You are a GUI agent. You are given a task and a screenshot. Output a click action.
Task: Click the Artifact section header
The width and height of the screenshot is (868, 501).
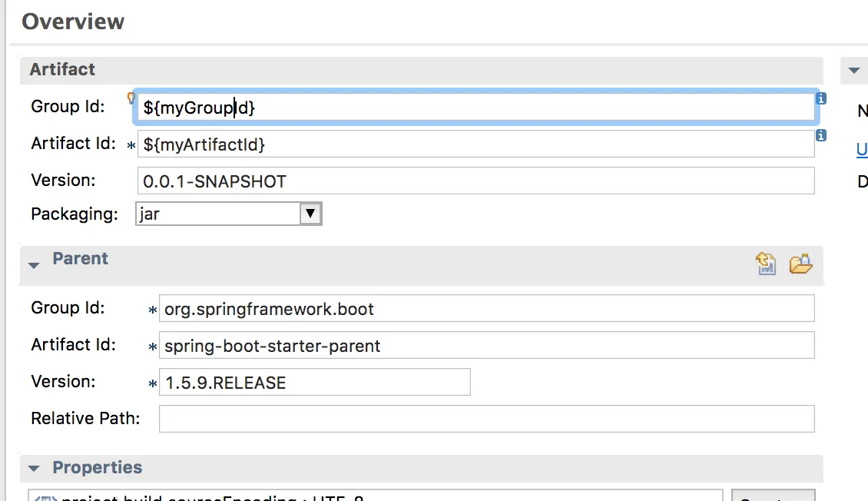(63, 69)
